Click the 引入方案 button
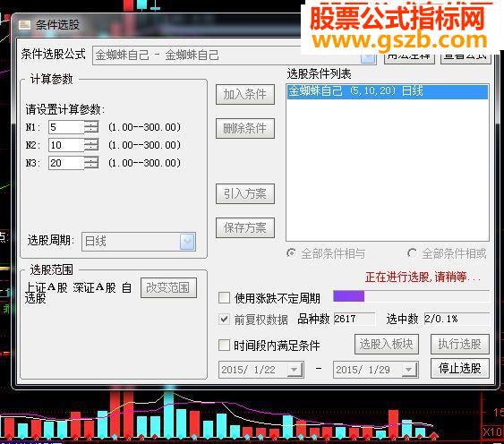This screenshot has width=504, height=444. [x=245, y=193]
